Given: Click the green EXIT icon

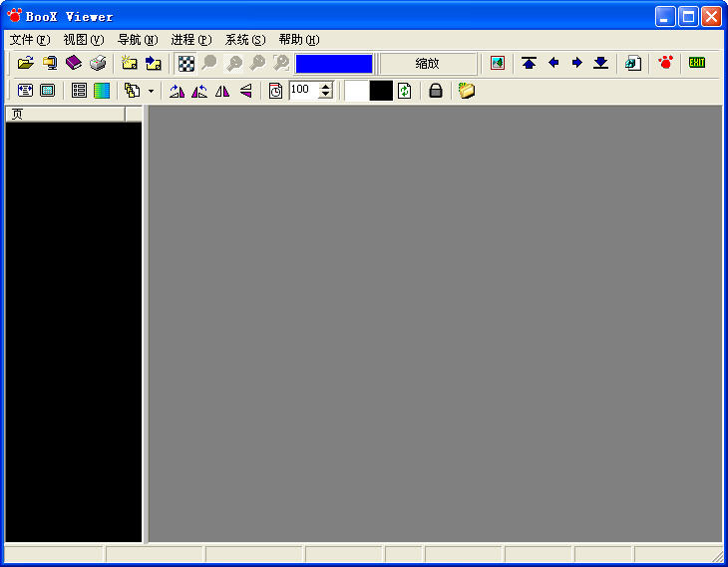Looking at the screenshot, I should [x=697, y=62].
